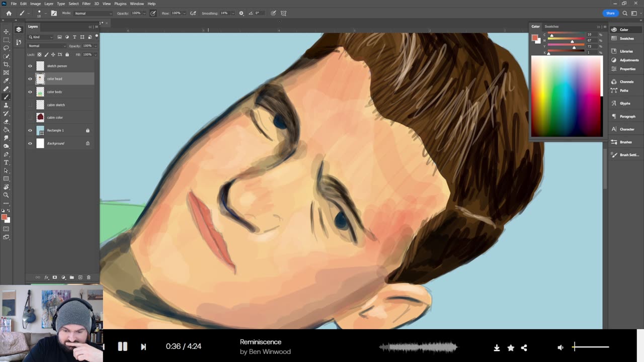The height and width of the screenshot is (362, 644).
Task: Favorite the track with star icon
Action: pos(511,347)
